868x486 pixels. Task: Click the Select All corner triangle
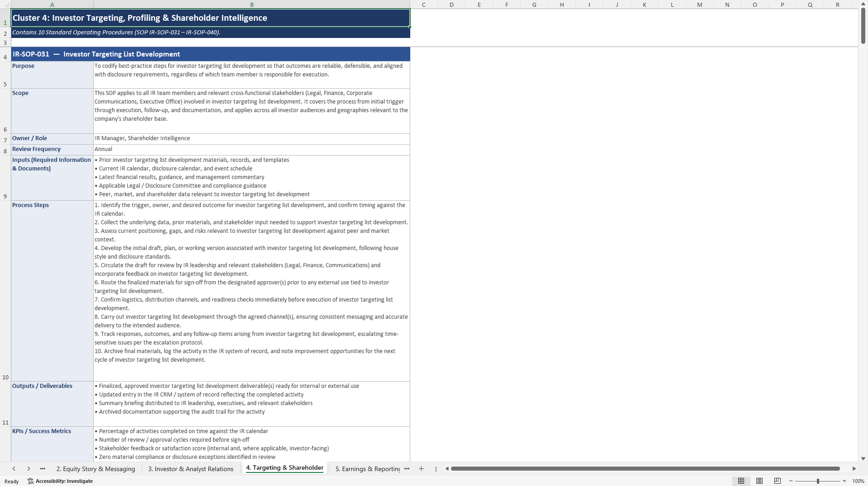pos(5,5)
